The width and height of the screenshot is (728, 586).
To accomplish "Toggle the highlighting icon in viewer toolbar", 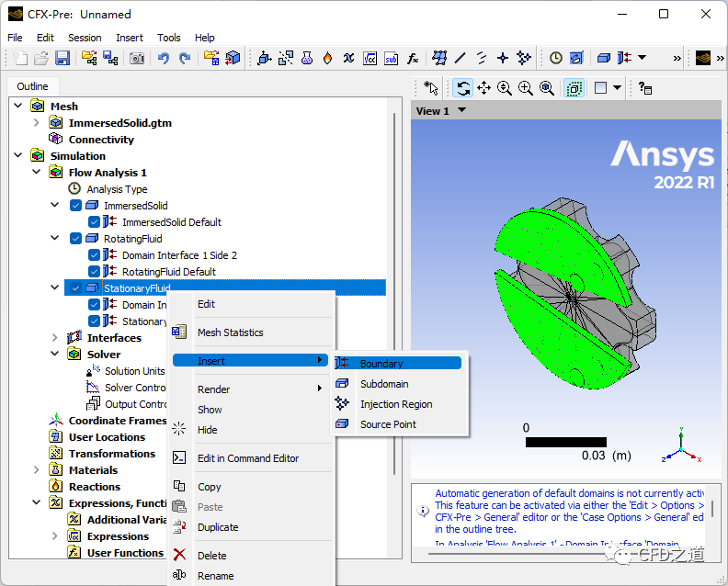I will point(574,87).
